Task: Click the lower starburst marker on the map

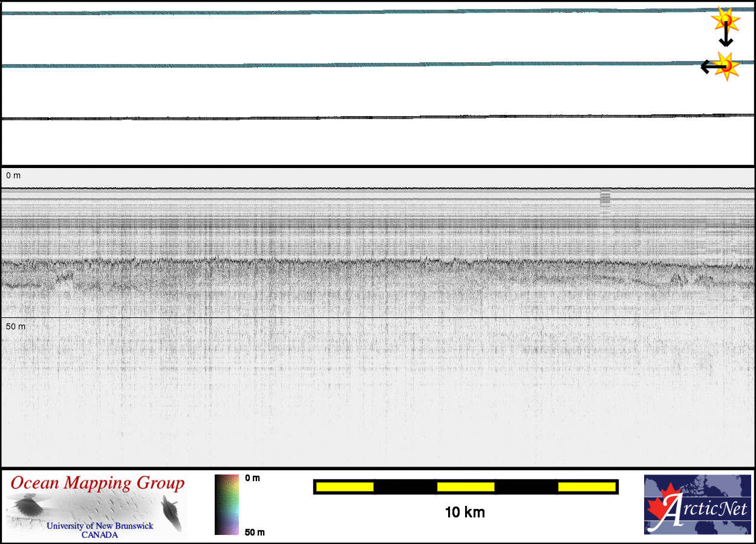Action: (727, 65)
